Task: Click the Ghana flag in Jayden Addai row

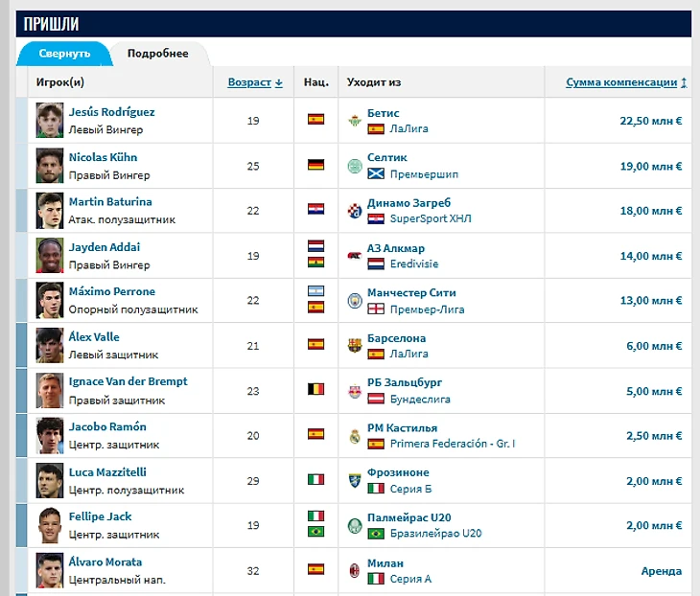Action: tap(315, 263)
